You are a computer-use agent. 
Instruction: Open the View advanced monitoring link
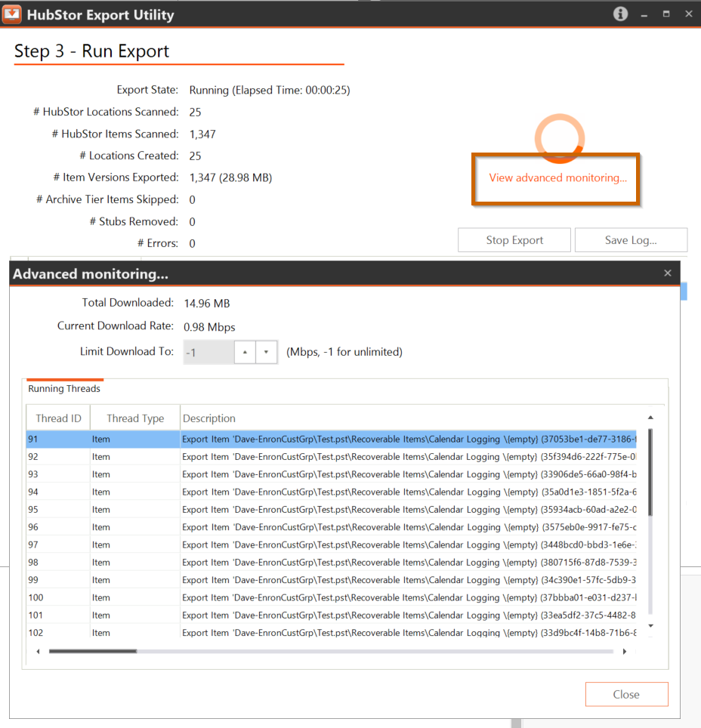pos(557,177)
